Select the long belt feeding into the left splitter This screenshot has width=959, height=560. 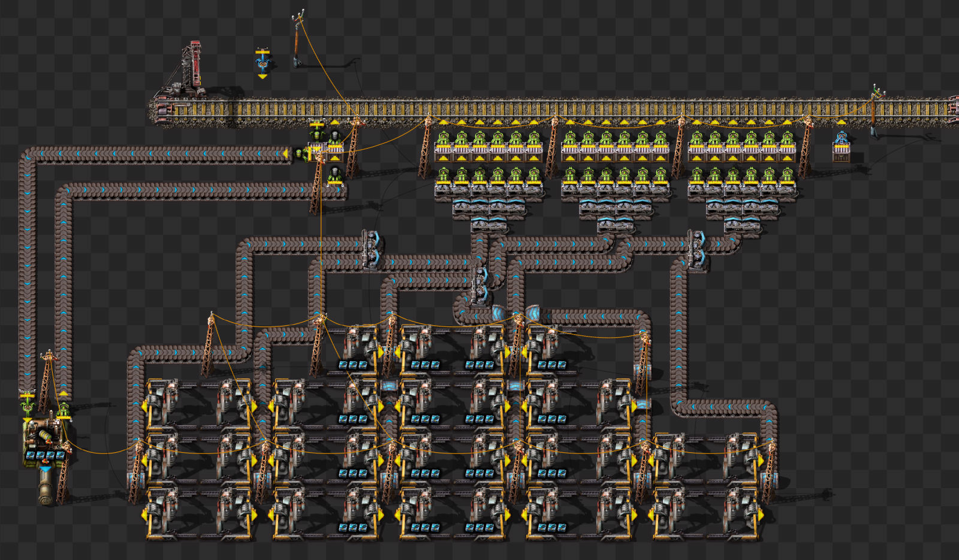(x=300, y=244)
